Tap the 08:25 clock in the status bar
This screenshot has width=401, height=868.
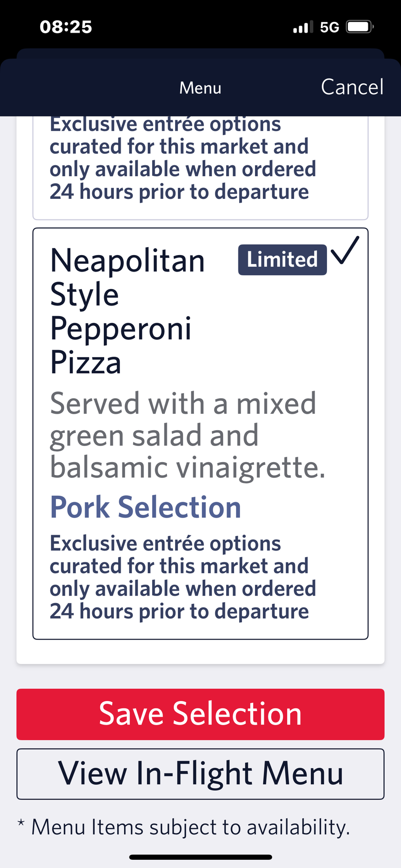[66, 27]
